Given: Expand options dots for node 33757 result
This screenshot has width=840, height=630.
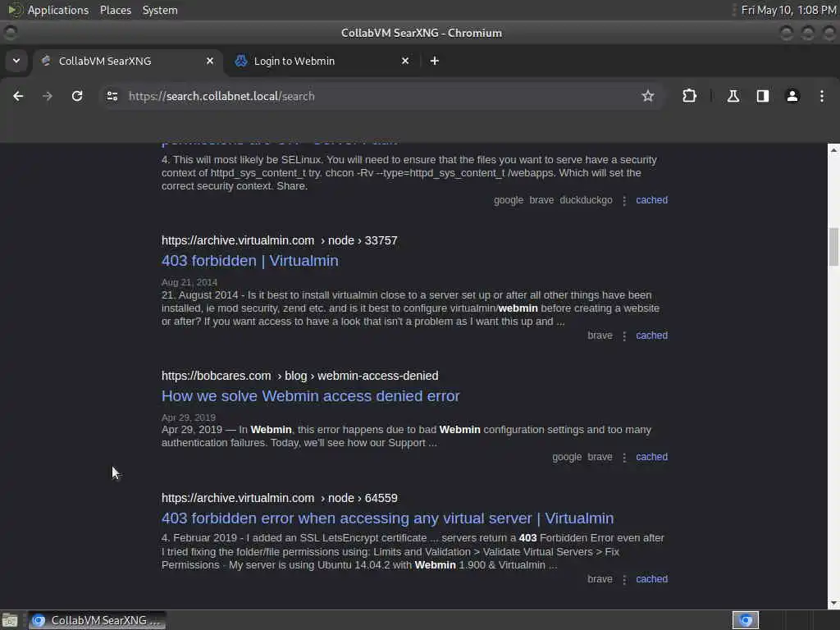Looking at the screenshot, I should (x=624, y=336).
